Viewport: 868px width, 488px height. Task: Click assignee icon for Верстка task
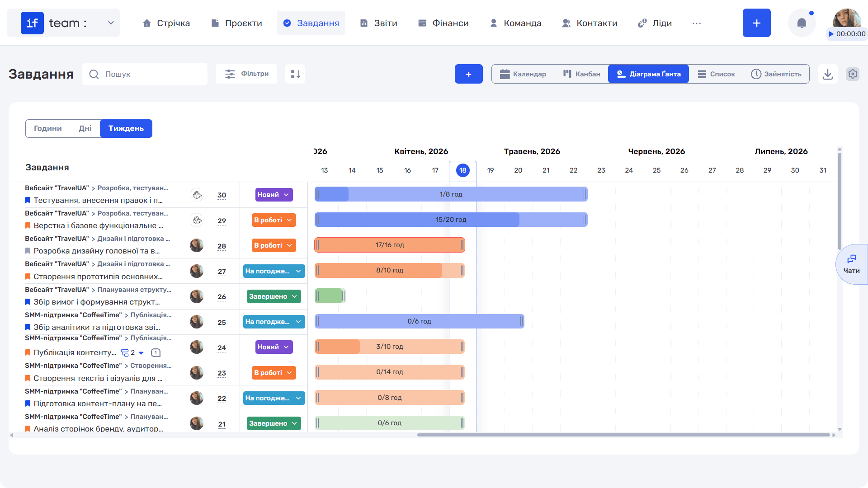(x=197, y=220)
